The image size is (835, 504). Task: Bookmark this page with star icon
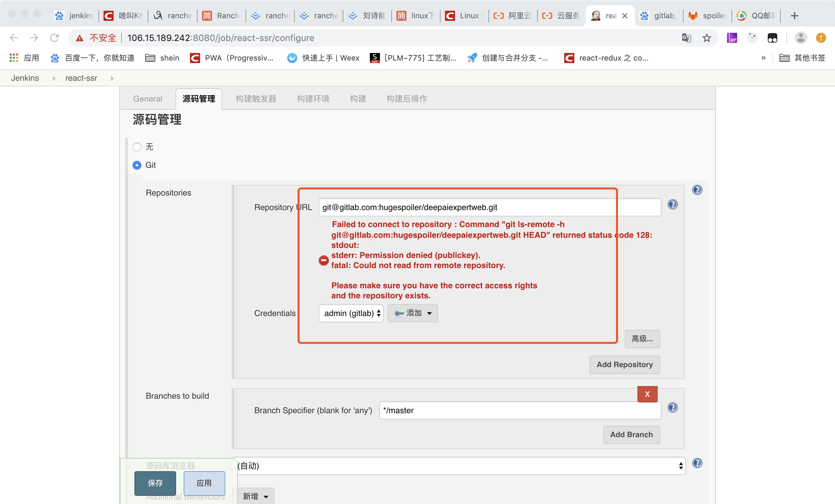point(707,38)
